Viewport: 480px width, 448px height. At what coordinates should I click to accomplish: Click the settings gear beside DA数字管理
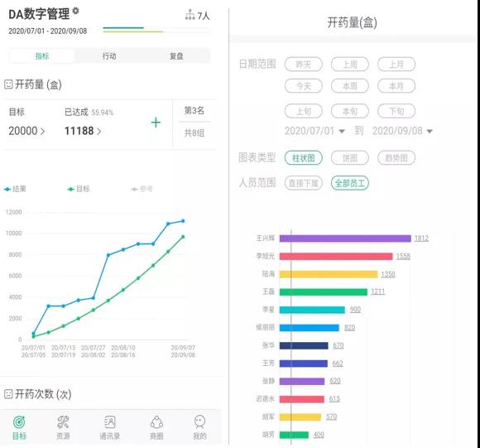[75, 11]
